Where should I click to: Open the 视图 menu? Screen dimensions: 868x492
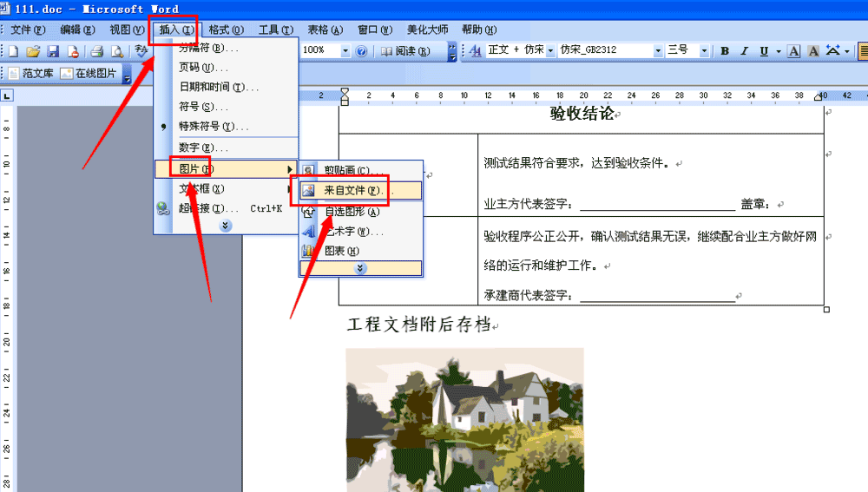click(x=127, y=30)
